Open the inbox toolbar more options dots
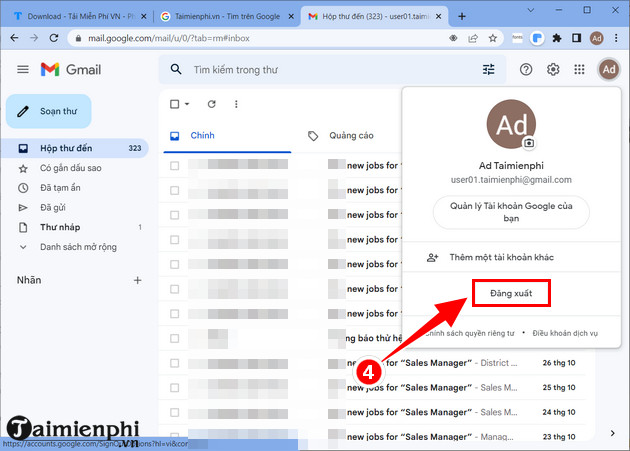This screenshot has height=451, width=630. (236, 104)
